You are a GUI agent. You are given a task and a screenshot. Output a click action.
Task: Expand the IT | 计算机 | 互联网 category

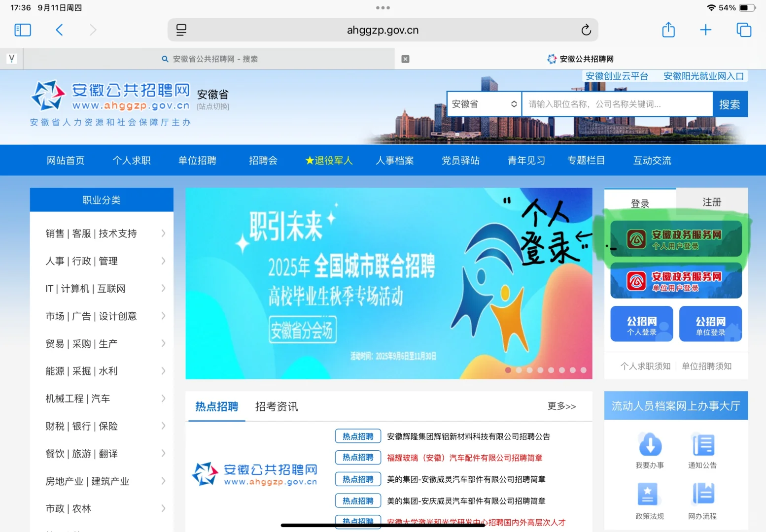[x=102, y=289]
